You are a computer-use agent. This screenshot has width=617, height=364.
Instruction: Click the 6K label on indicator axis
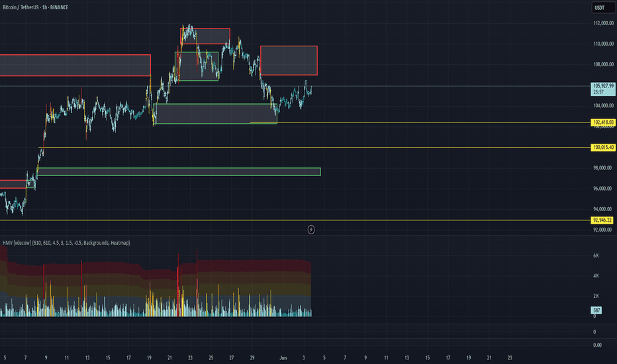pyautogui.click(x=596, y=255)
